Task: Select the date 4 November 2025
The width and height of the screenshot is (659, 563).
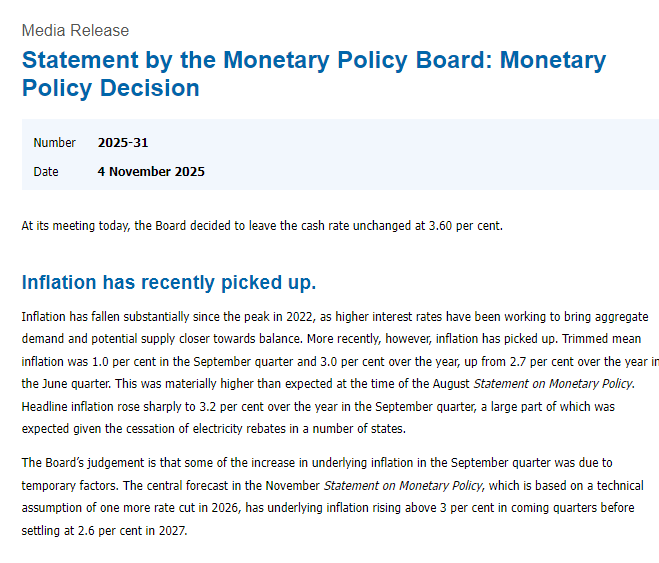Action: coord(151,172)
